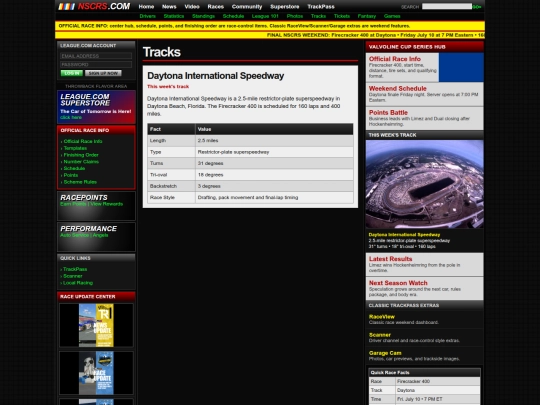The image size is (540, 405).
Task: Open the Number Claims sidebar link
Action: 81,162
